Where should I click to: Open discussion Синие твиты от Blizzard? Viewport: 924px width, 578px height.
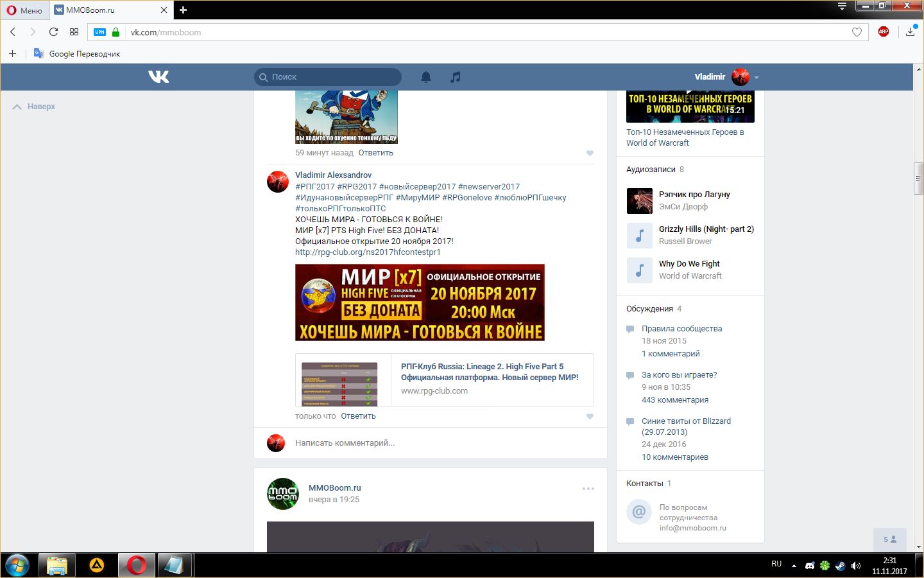tap(686, 426)
